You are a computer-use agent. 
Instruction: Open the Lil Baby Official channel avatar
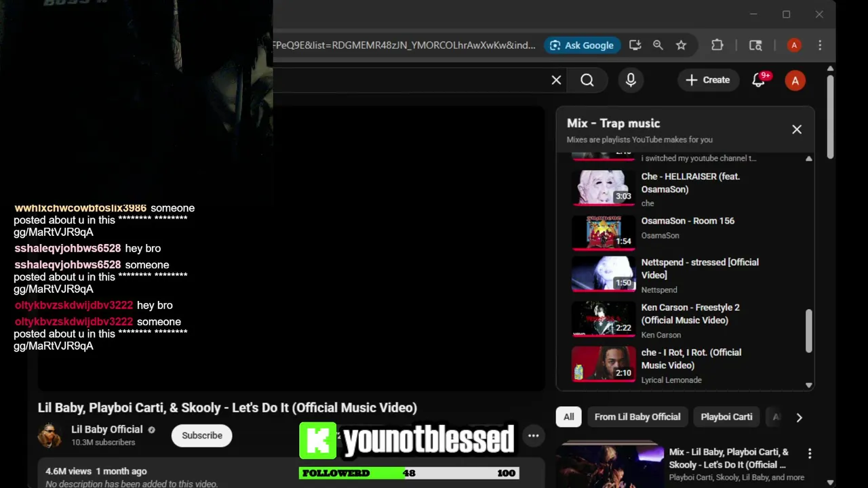click(x=50, y=435)
